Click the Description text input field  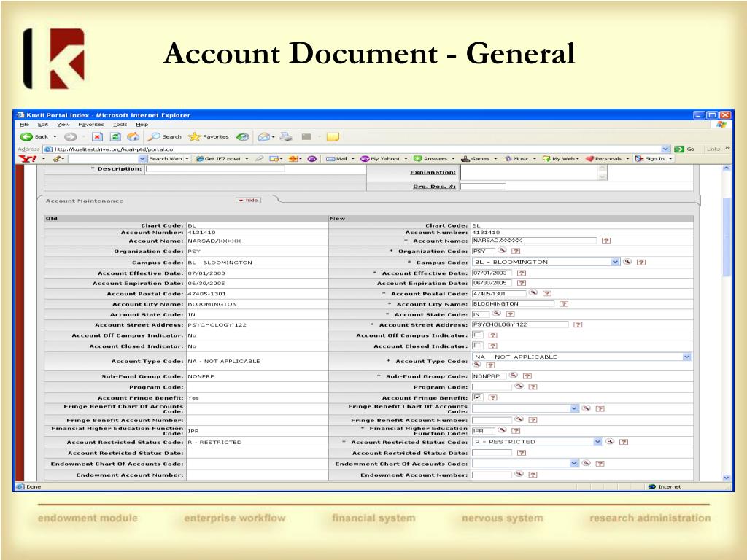pyautogui.click(x=215, y=168)
